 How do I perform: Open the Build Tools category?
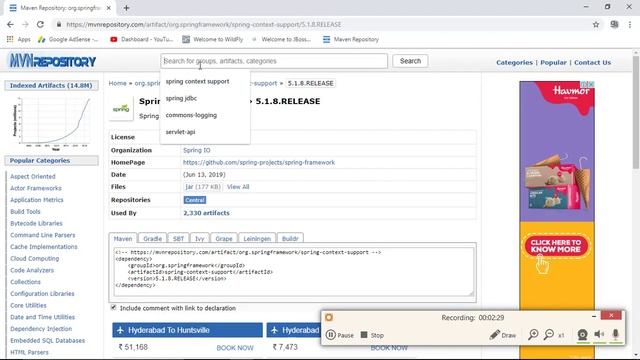click(25, 211)
